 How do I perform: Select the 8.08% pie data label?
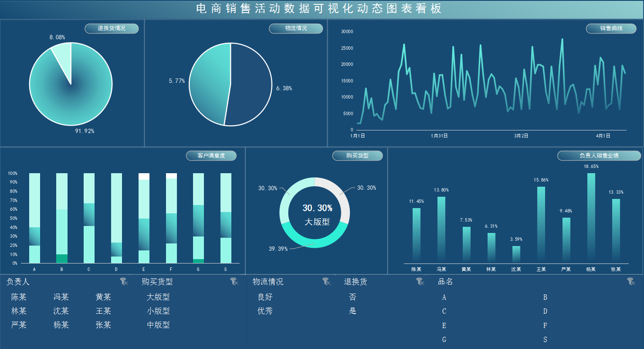click(x=58, y=38)
